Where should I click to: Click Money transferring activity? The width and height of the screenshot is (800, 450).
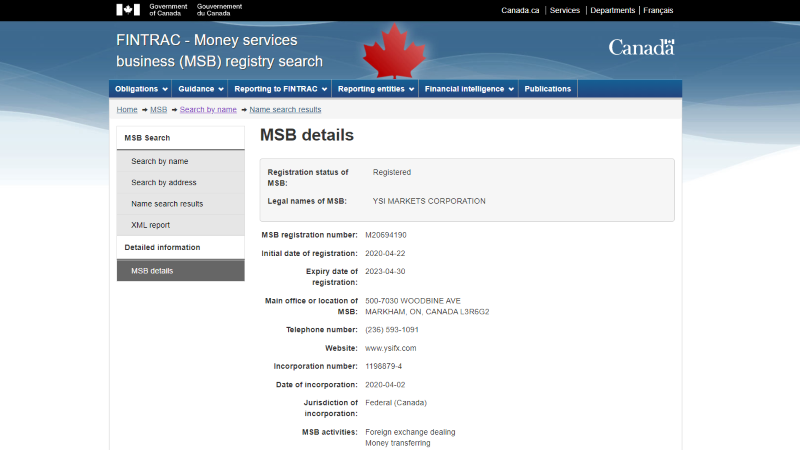point(398,443)
